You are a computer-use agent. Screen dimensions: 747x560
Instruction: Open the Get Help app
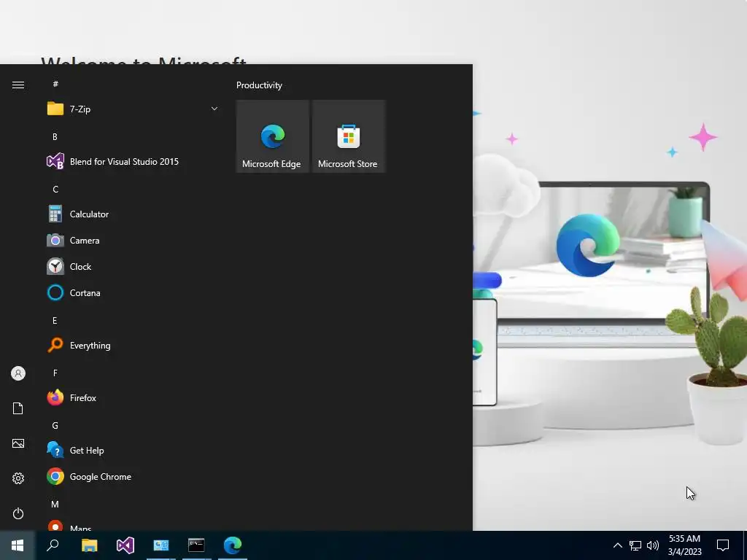133,451
